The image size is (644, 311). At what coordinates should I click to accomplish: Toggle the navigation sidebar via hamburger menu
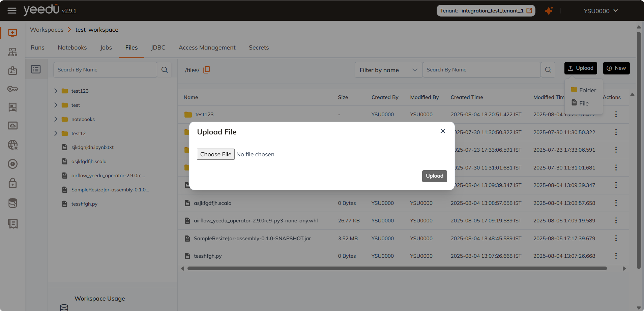(12, 10)
